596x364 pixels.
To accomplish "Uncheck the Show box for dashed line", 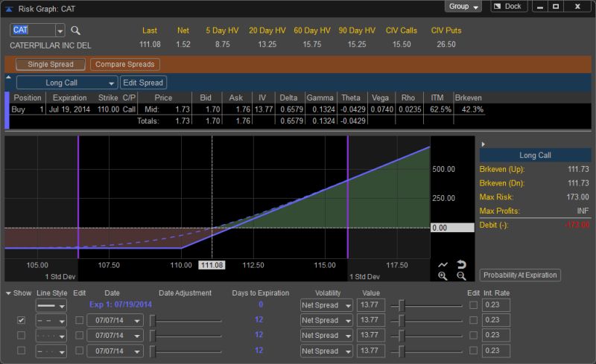I will coord(22,320).
